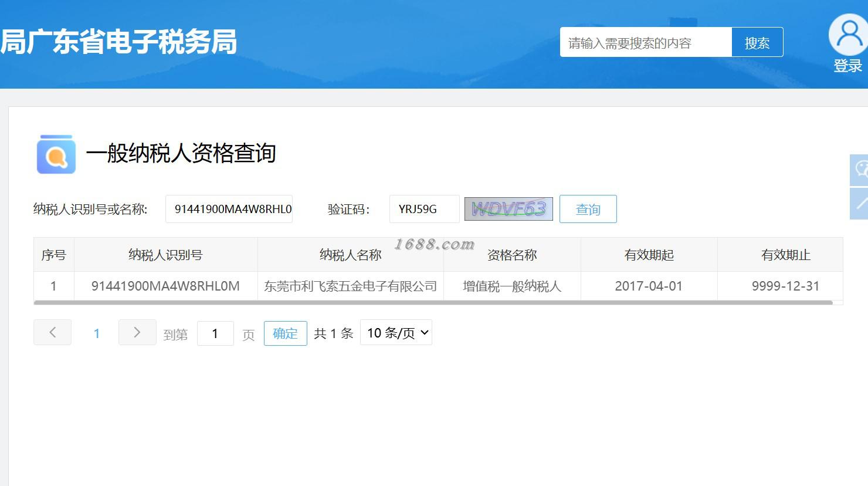This screenshot has width=868, height=486.
Task: Click the 共 1 条 total count text
Action: 334,333
